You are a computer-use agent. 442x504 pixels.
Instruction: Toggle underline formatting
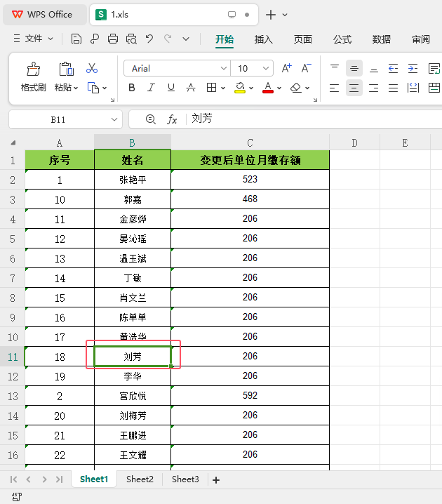171,88
